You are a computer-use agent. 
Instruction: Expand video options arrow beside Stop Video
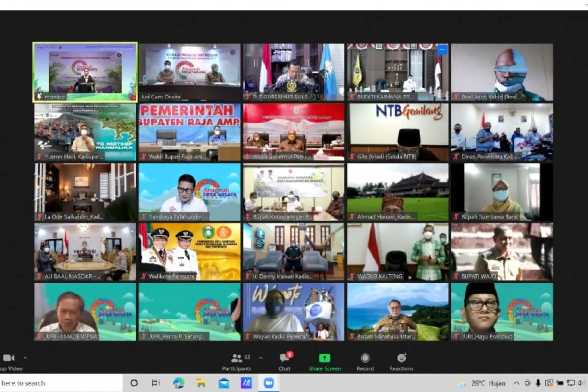coord(25,358)
